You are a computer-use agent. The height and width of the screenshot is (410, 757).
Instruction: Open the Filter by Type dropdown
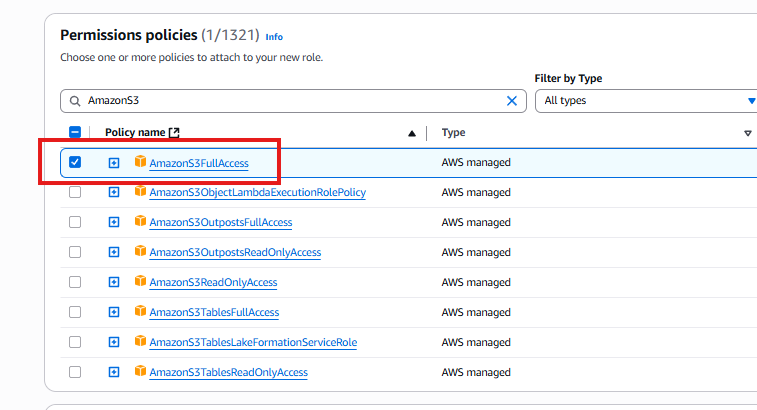pos(646,100)
